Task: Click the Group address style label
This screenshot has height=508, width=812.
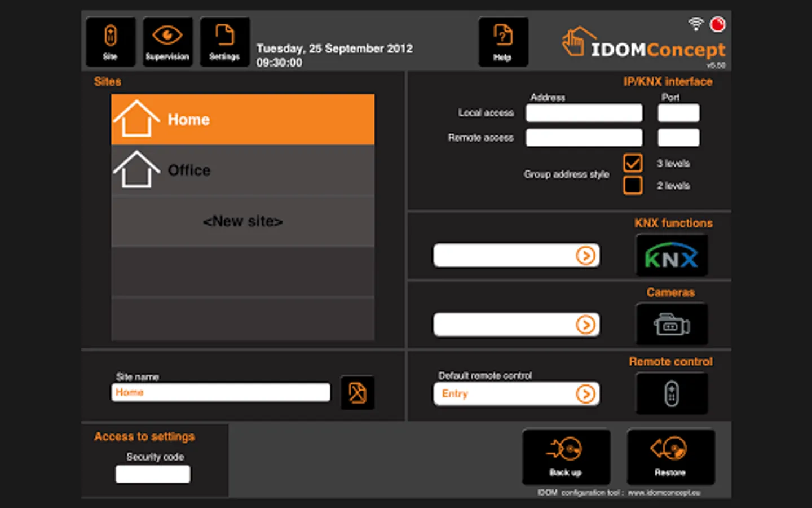Action: click(566, 174)
